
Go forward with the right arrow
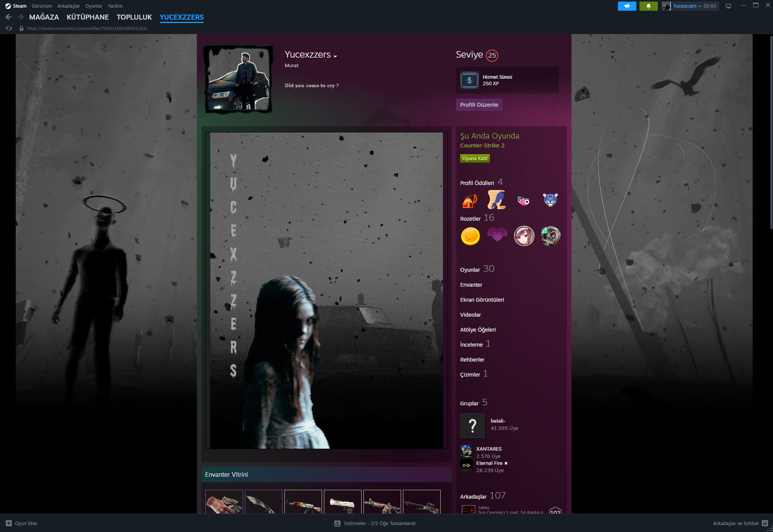coord(21,17)
